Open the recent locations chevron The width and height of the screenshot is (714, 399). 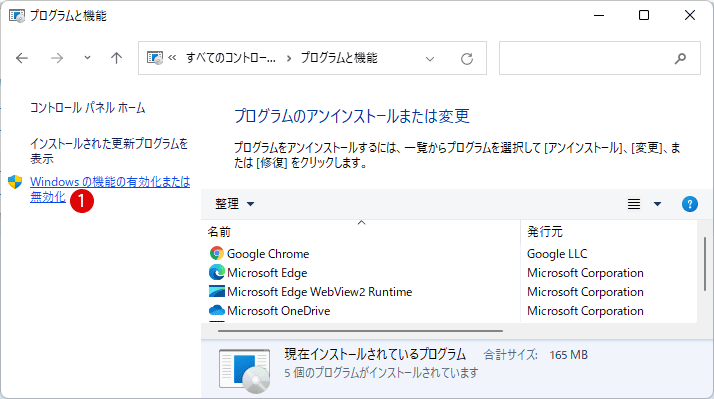tap(87, 58)
